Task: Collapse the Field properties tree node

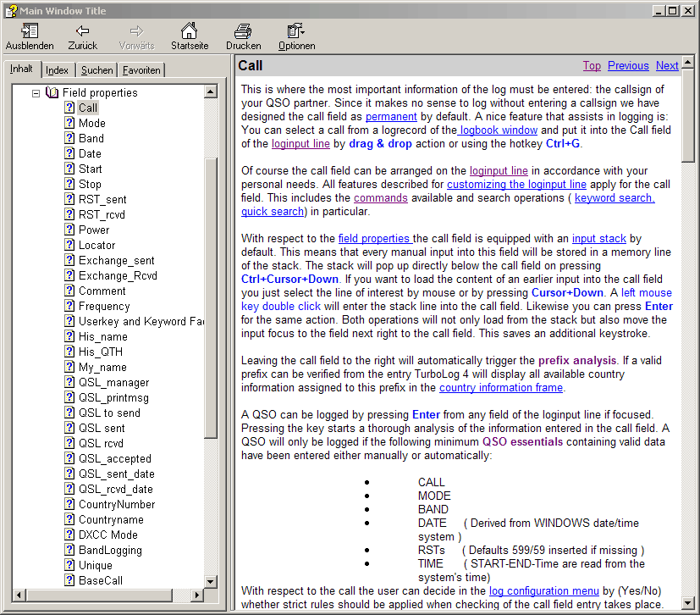Action: 36,92
